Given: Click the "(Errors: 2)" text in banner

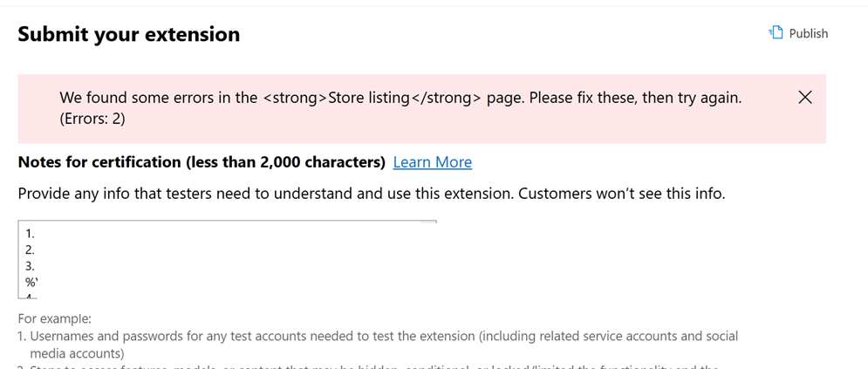Looking at the screenshot, I should 92,120.
